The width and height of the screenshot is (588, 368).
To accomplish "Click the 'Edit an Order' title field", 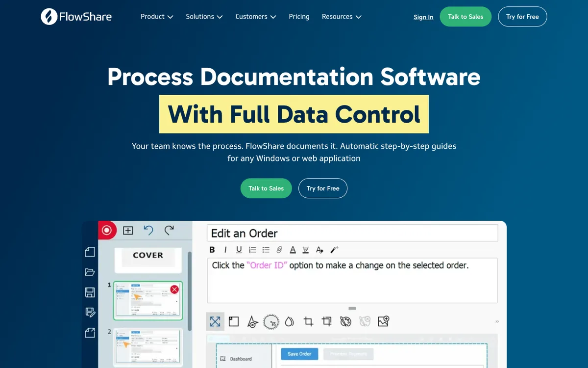I will tap(353, 233).
